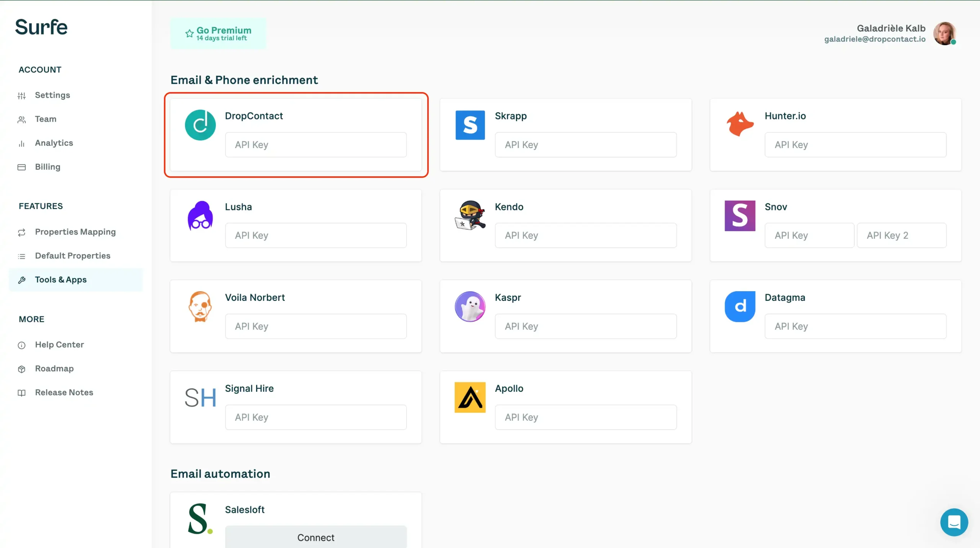
Task: Focus the Kendo API Key field
Action: [x=586, y=235]
